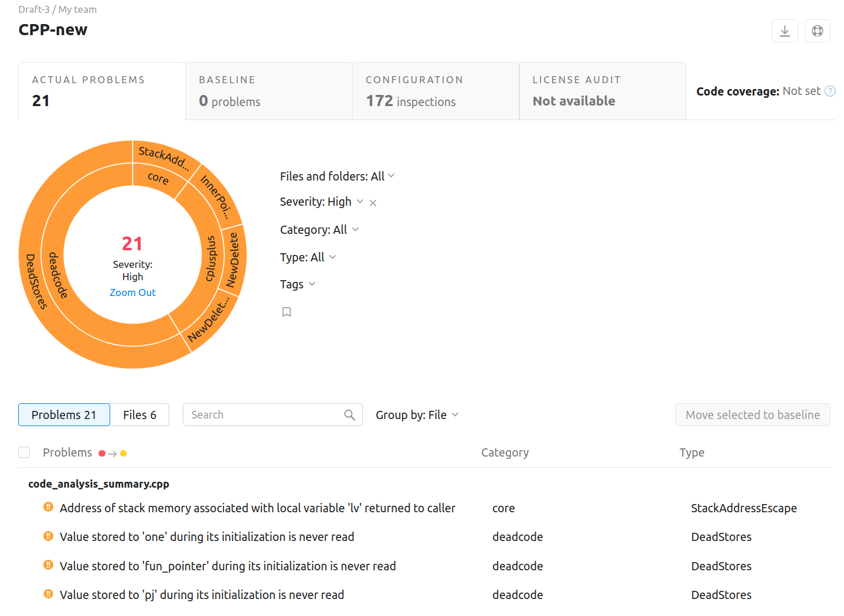Click the download report icon
Screen dimensions: 844x616
click(784, 31)
